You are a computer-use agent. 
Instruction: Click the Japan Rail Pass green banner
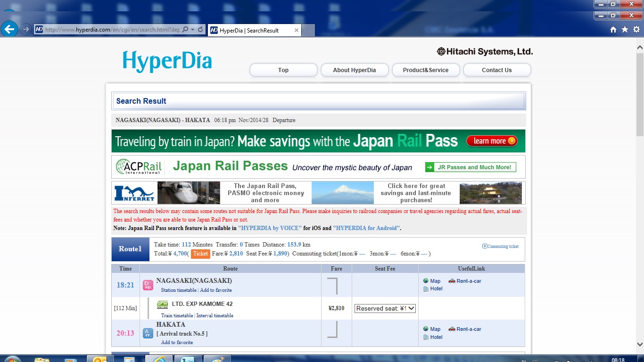318,141
